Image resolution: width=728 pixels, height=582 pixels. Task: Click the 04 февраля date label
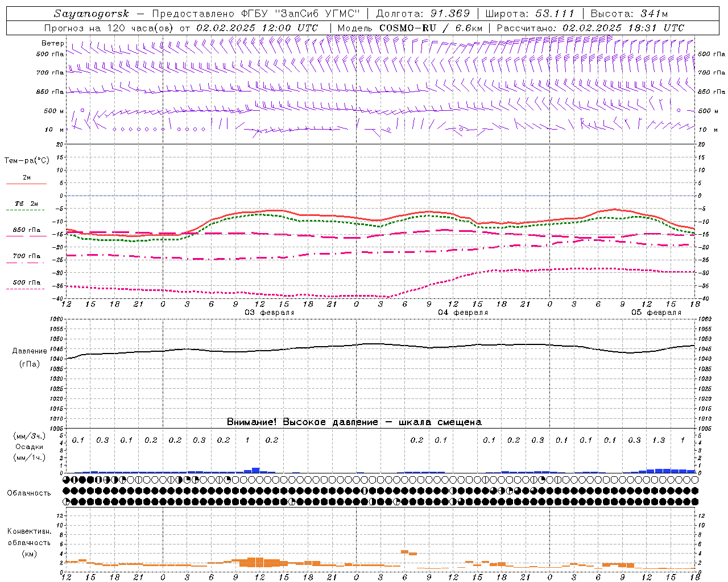coord(463,313)
